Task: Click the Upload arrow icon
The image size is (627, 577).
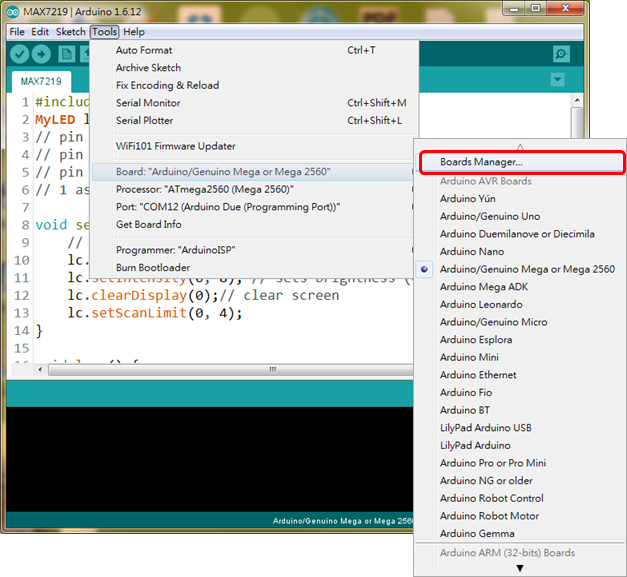Action: click(41, 54)
